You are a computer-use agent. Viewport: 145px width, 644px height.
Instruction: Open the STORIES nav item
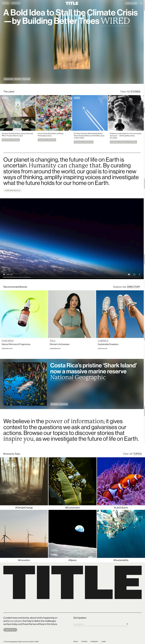click(x=6, y=3)
